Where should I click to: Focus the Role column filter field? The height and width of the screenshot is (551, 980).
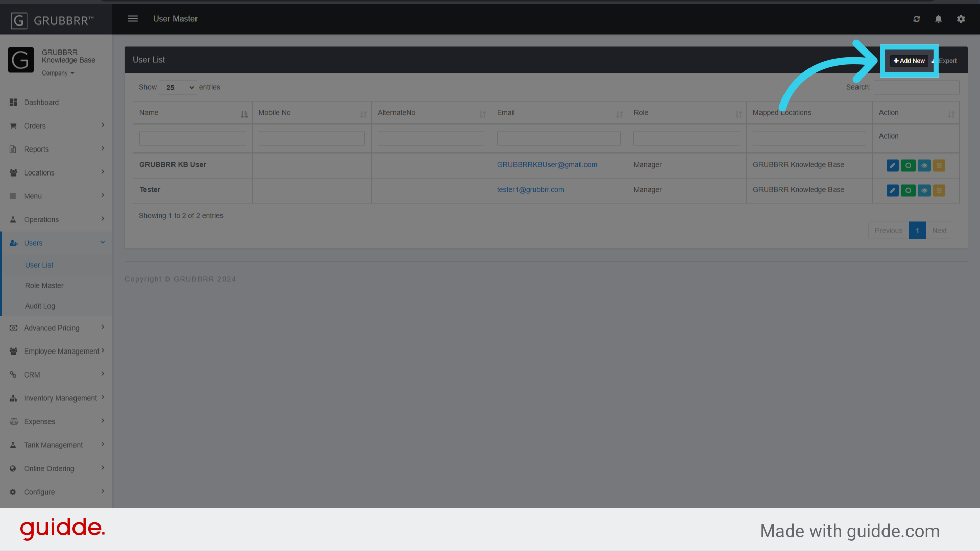coord(687,139)
